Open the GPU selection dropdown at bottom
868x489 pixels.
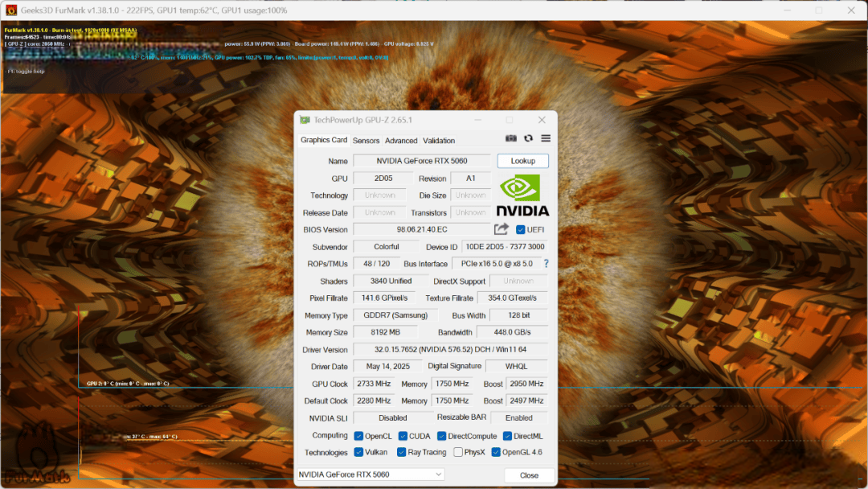pyautogui.click(x=371, y=475)
